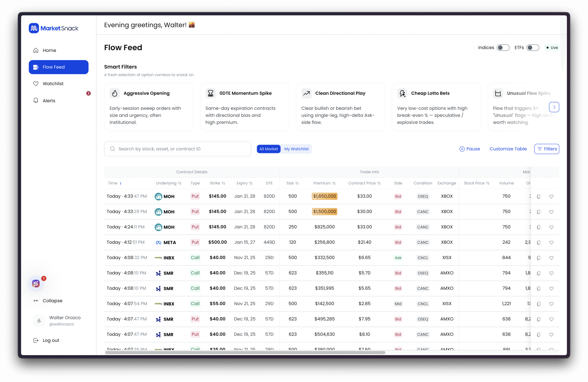Sort by Time column arrow

point(121,183)
